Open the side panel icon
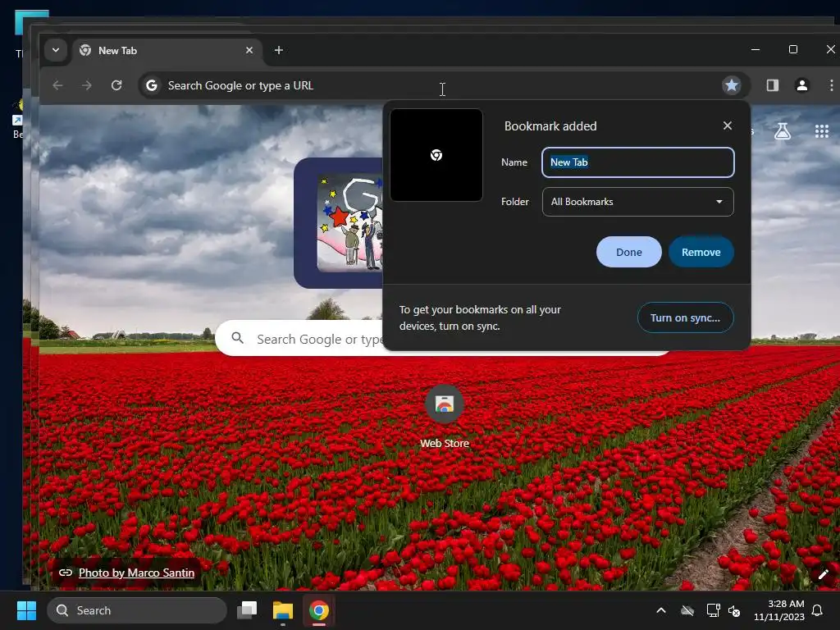 coord(772,85)
